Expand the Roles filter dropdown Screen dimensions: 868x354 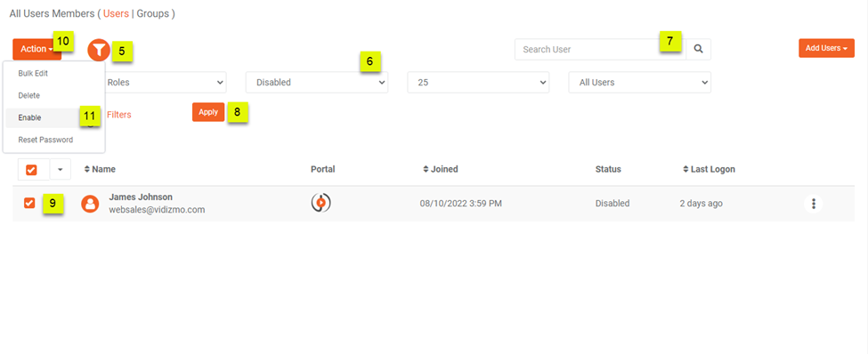pyautogui.click(x=165, y=83)
